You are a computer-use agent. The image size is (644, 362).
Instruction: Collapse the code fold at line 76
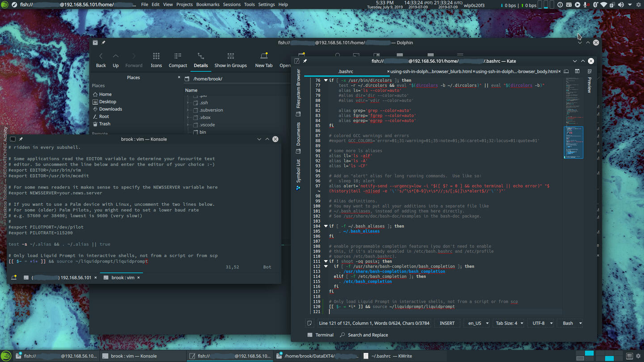click(326, 80)
